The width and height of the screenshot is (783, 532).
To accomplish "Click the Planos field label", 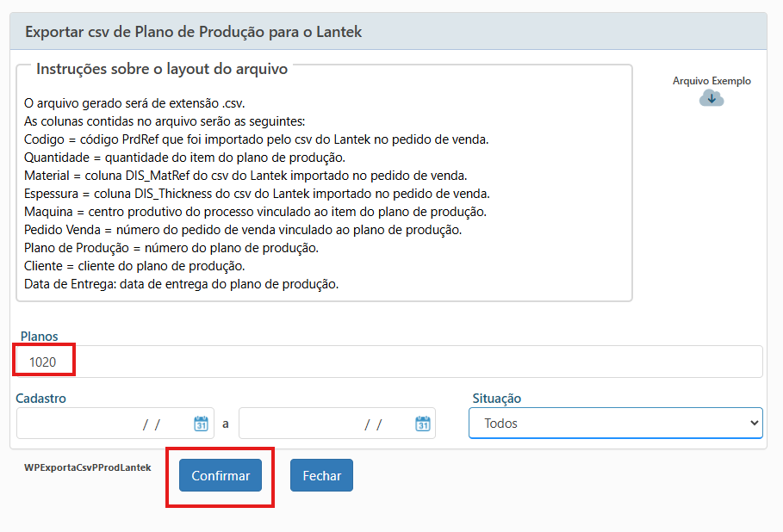I will click(x=40, y=337).
